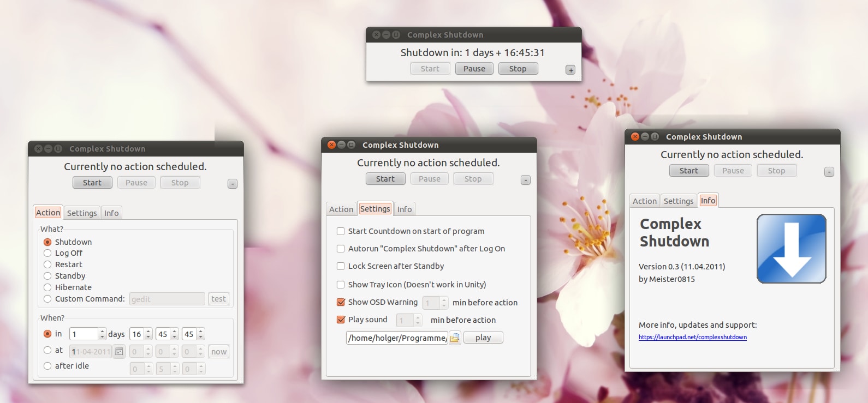Click the play sound button

click(x=483, y=338)
